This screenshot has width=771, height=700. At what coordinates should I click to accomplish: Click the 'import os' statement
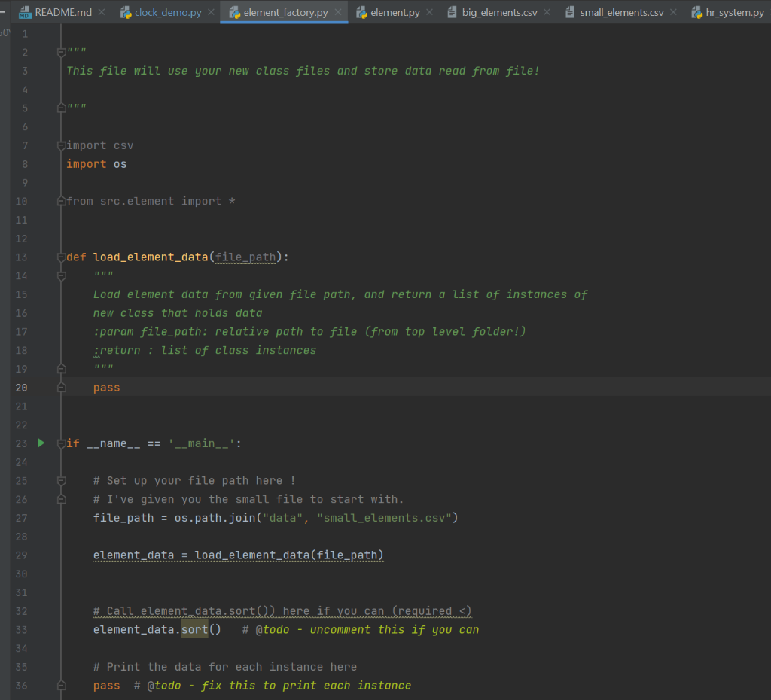pos(96,164)
